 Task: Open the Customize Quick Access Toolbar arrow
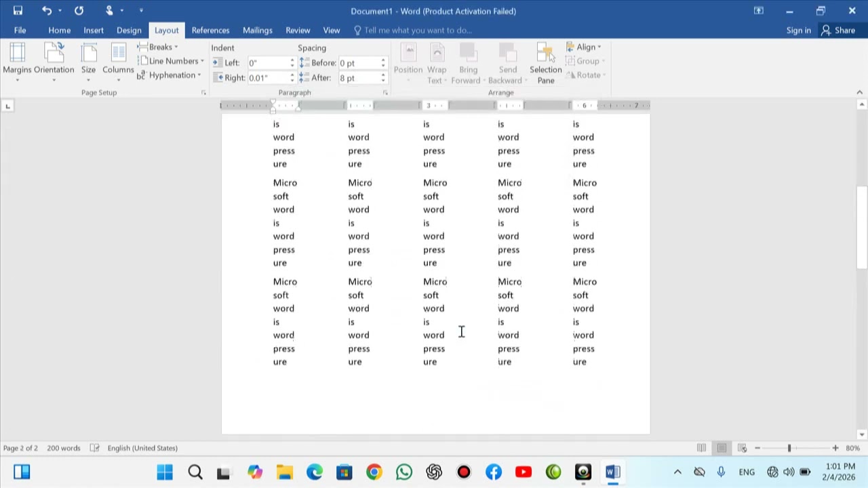pos(141,11)
